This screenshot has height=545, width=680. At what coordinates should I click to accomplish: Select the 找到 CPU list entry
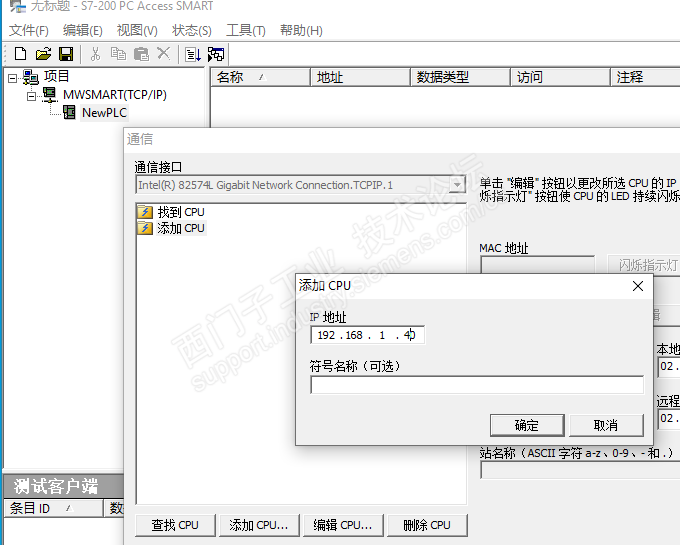180,212
